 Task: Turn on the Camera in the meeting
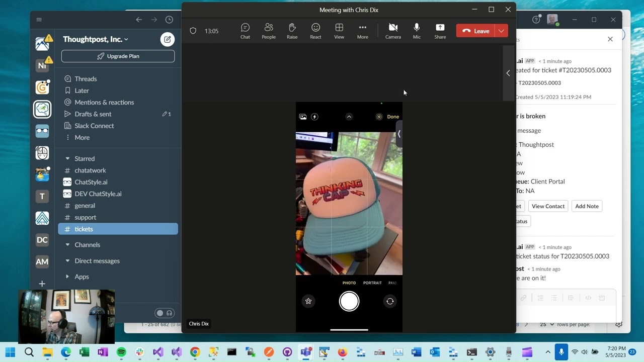(x=393, y=31)
